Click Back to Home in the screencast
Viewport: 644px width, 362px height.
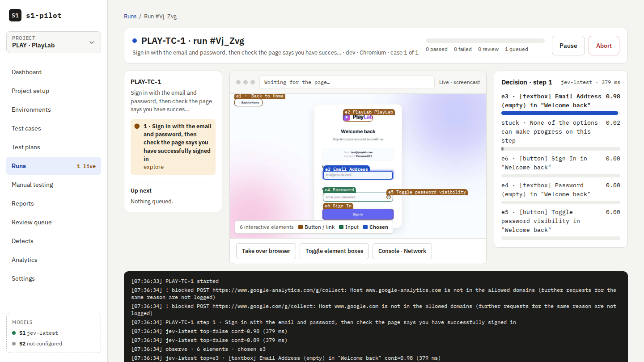pos(249,103)
